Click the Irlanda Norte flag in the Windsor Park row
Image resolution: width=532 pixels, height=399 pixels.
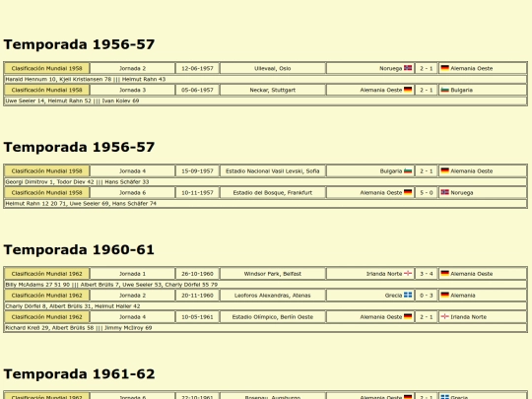point(408,273)
